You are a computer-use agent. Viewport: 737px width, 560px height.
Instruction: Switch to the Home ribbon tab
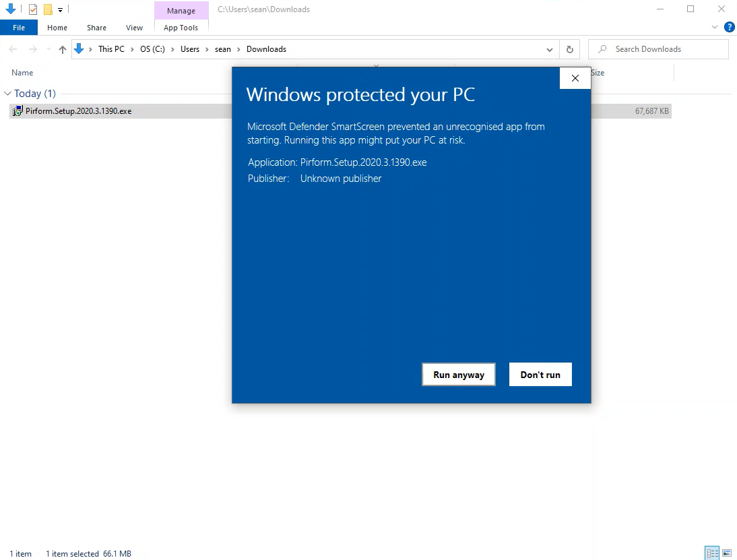tap(57, 28)
